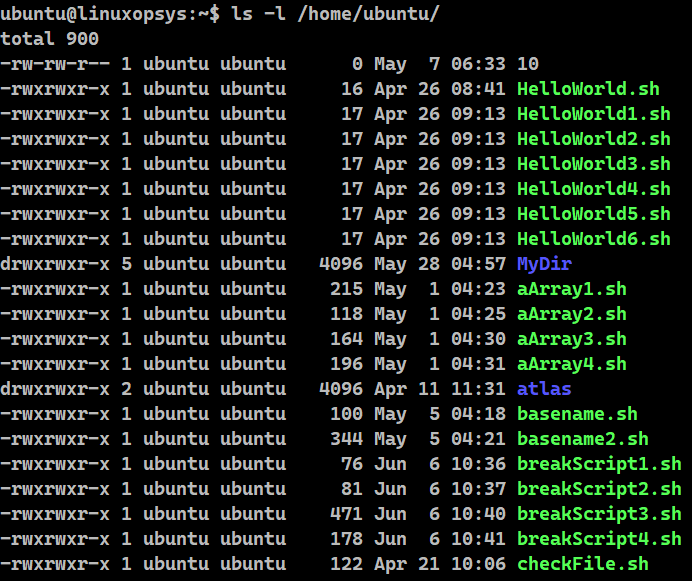Viewport: 692px width, 581px height.
Task: Click the size 4096 in MyDir row
Action: click(x=341, y=264)
